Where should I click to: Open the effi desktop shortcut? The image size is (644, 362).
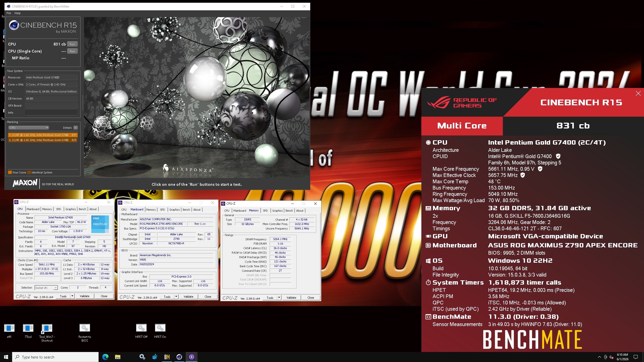pyautogui.click(x=9, y=331)
